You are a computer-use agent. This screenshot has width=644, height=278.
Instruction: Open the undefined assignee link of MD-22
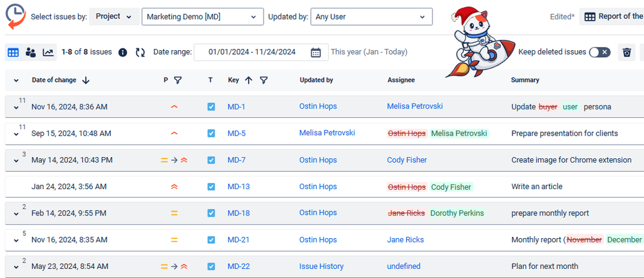(404, 266)
